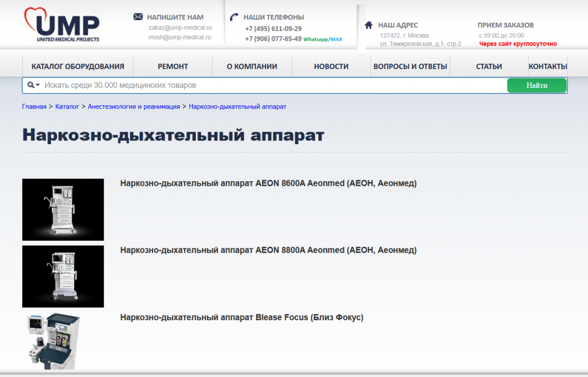Viewport: 588px width, 377px height.
Task: Open the Каталог оборудования menu
Action: 78,66
